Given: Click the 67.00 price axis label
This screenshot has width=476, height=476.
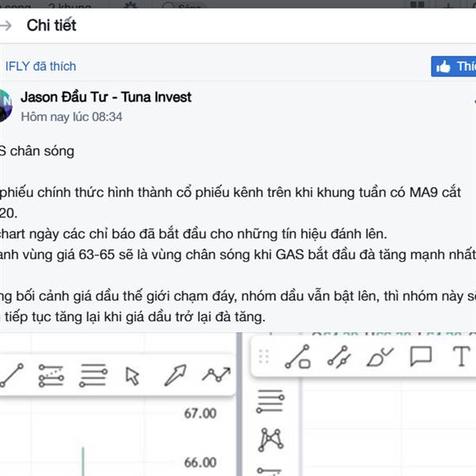Looking at the screenshot, I should pyautogui.click(x=201, y=413).
